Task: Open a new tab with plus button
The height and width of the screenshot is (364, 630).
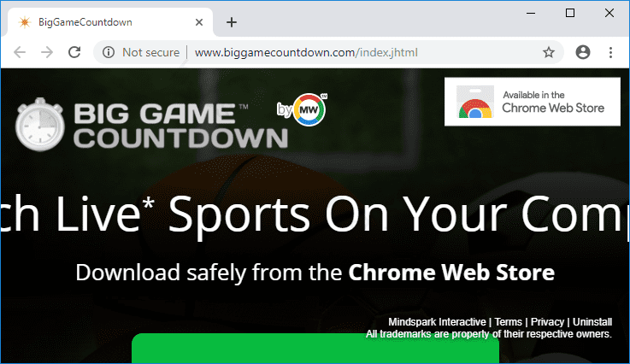Action: [x=231, y=22]
